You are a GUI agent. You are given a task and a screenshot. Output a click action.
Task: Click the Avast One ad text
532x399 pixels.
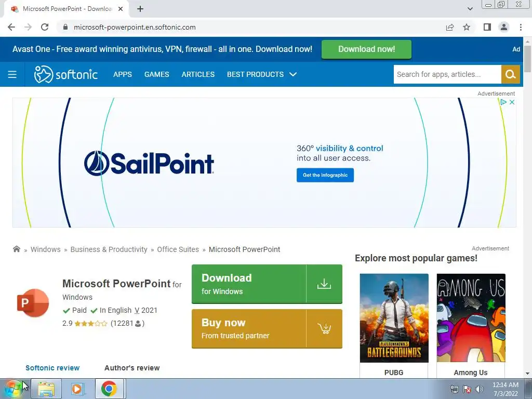162,49
